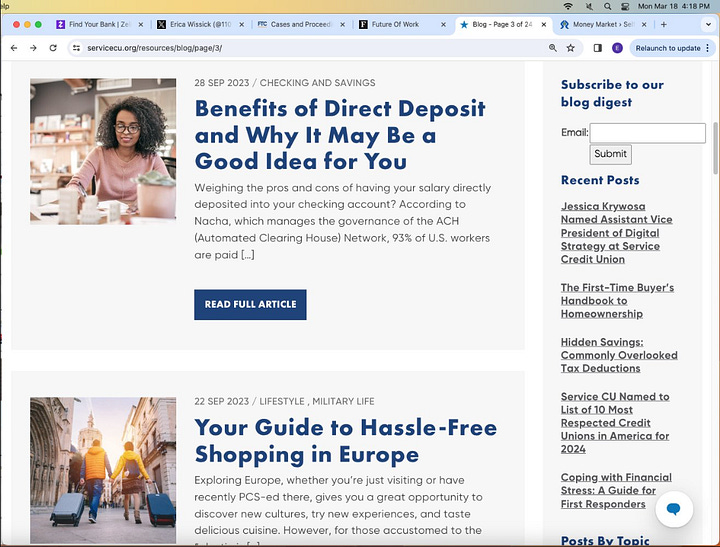Open Wi-Fi status in menu bar
The image size is (720, 547).
pyautogui.click(x=568, y=6)
